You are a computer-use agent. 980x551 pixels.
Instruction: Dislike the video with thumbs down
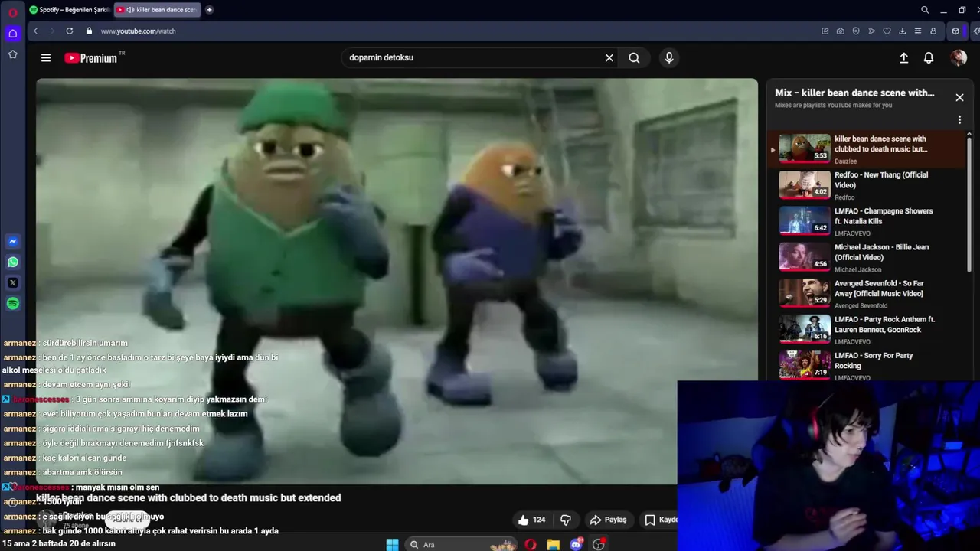[566, 520]
